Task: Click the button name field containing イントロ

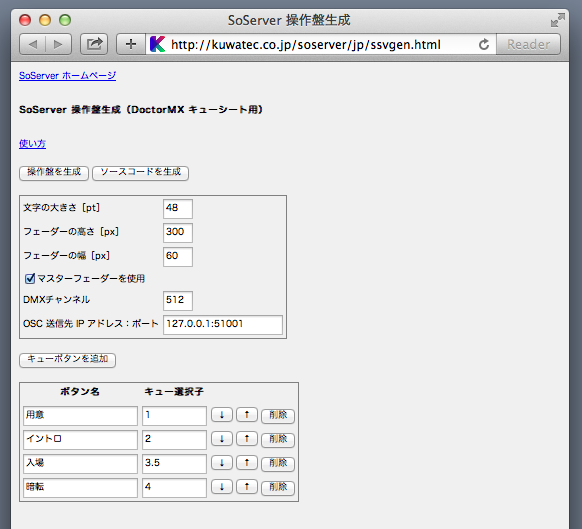Action: click(x=80, y=440)
